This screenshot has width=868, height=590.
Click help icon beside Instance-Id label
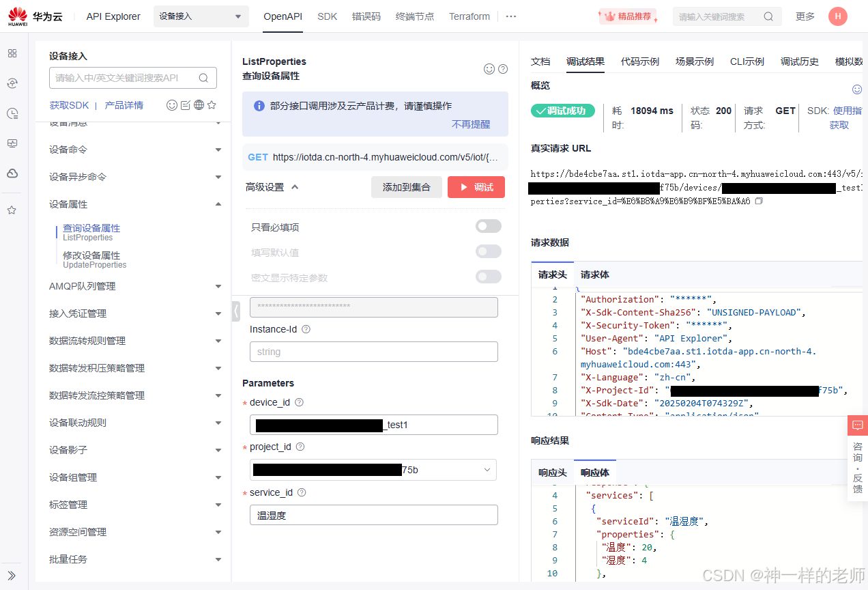click(306, 329)
